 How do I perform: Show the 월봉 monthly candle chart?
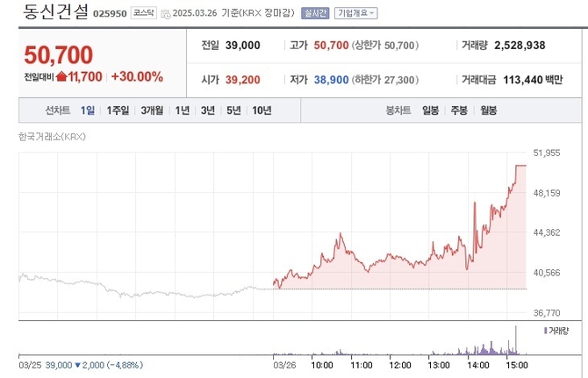pos(488,111)
